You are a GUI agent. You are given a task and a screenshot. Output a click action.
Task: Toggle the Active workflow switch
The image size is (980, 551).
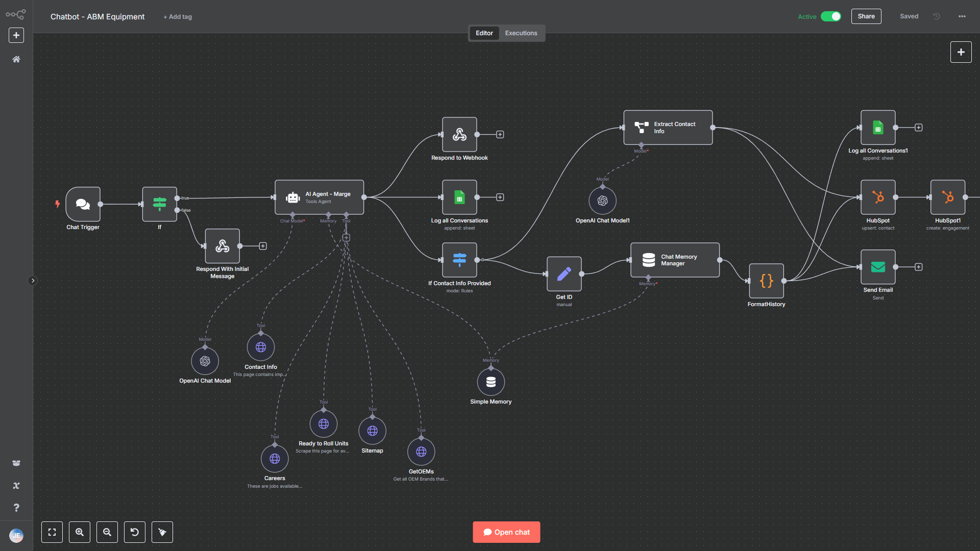[830, 16]
